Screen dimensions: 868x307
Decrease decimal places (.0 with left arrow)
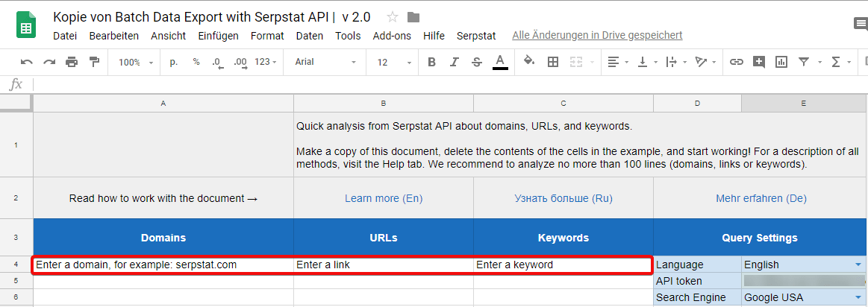[x=217, y=63]
